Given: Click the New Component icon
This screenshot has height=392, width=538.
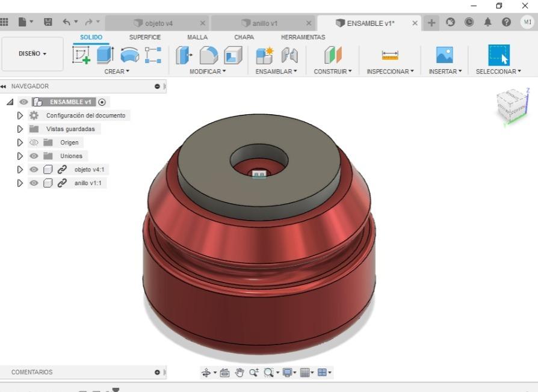Looking at the screenshot, I should pos(264,55).
